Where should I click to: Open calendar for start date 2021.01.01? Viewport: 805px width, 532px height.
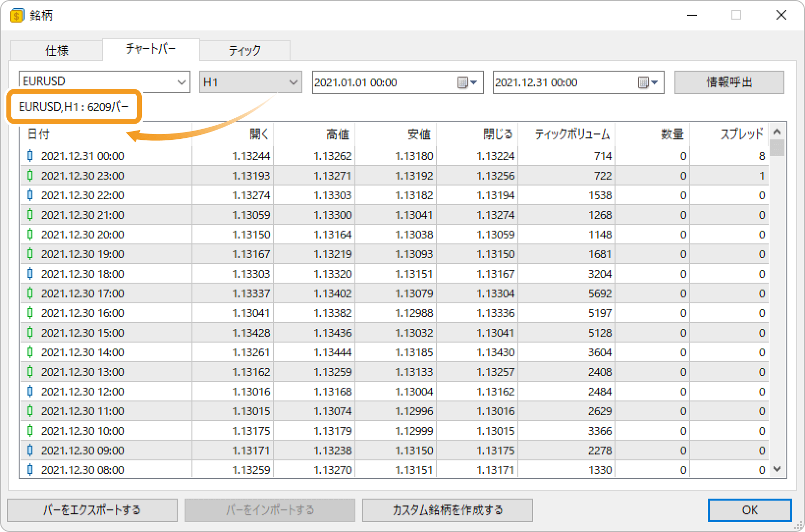click(x=467, y=82)
